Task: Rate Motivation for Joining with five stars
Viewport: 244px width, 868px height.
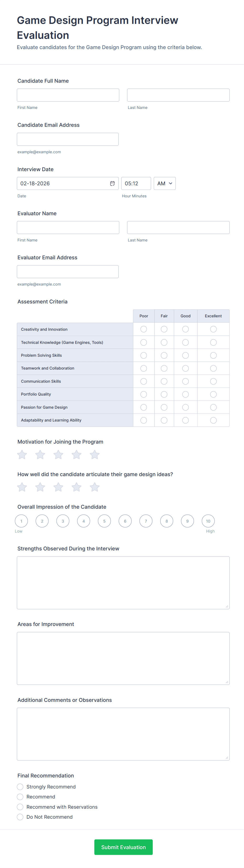Action: [x=95, y=455]
